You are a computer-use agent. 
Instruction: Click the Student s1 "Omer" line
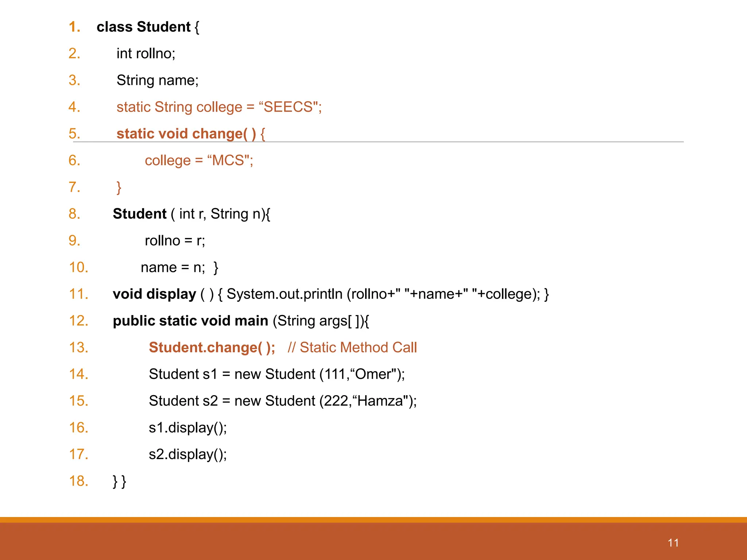[x=276, y=374]
